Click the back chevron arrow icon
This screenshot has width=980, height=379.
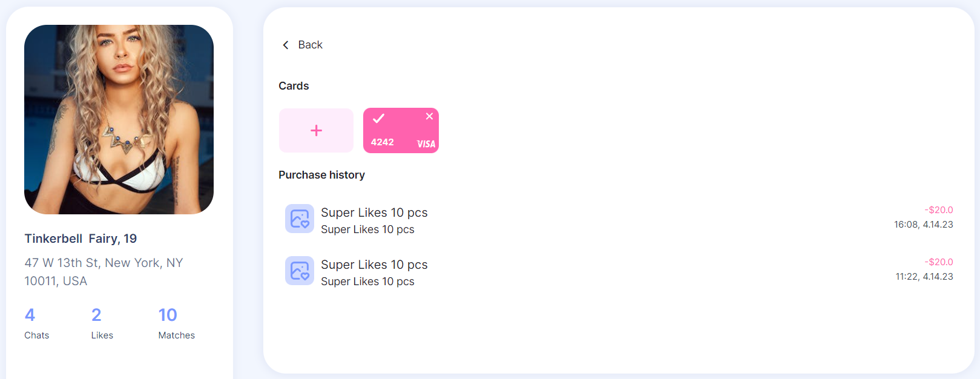coord(286,45)
